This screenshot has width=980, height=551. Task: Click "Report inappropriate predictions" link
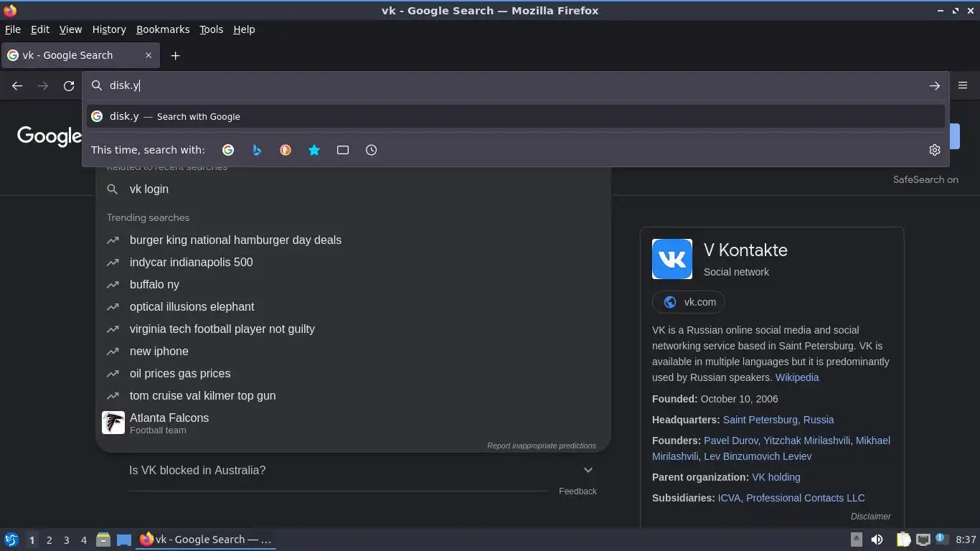(542, 446)
